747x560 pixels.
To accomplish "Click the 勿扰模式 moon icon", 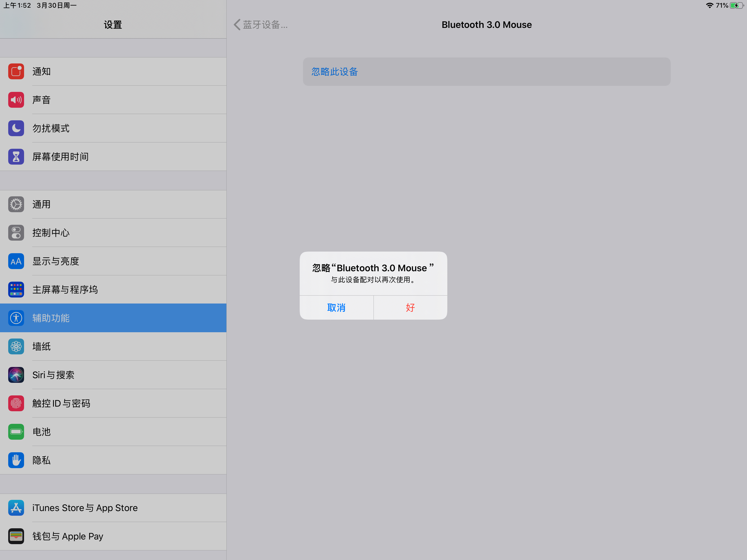I will (16, 128).
